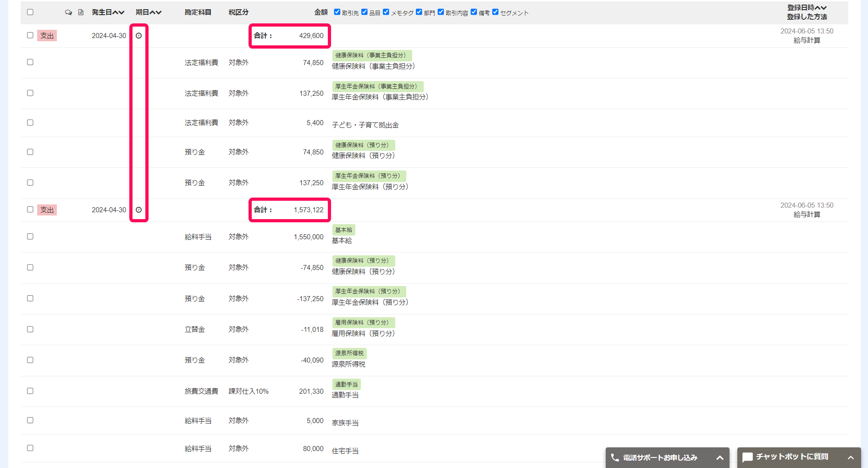
Task: Check the 通勤手当 row checkbox
Action: 30,391
